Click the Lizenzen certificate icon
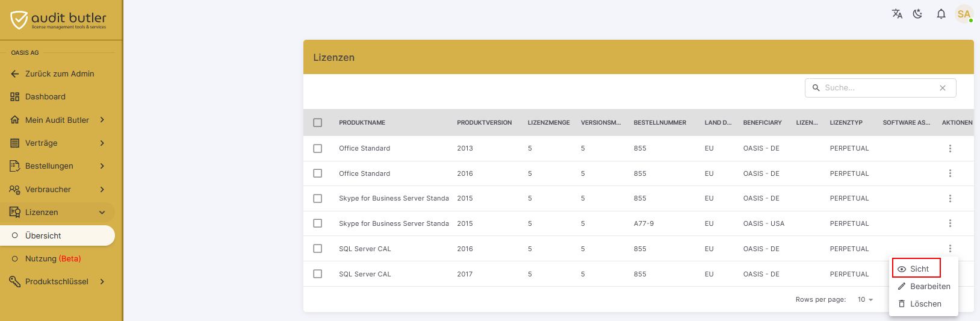Screen dimensions: 980x321 tap(15, 213)
